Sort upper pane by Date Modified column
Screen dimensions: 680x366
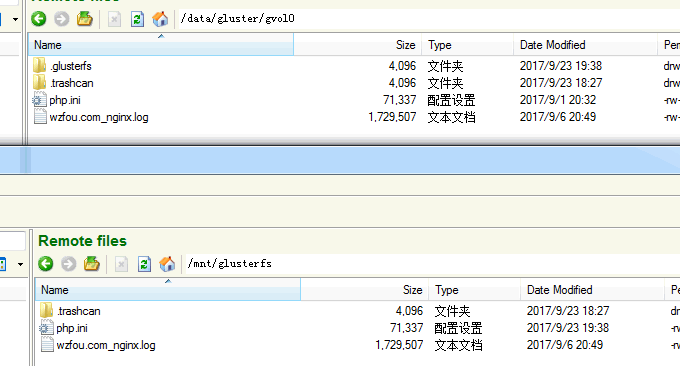coord(585,45)
